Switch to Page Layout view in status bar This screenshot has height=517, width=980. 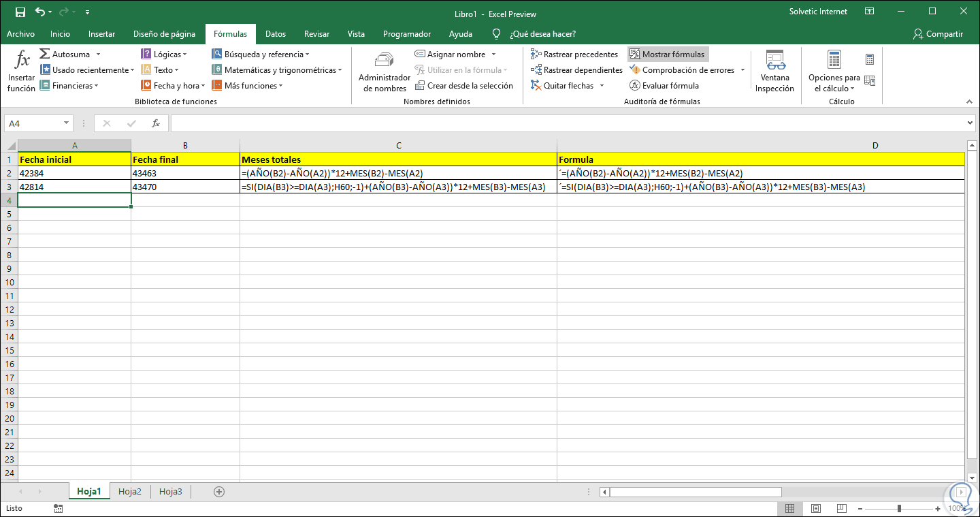[x=815, y=508]
